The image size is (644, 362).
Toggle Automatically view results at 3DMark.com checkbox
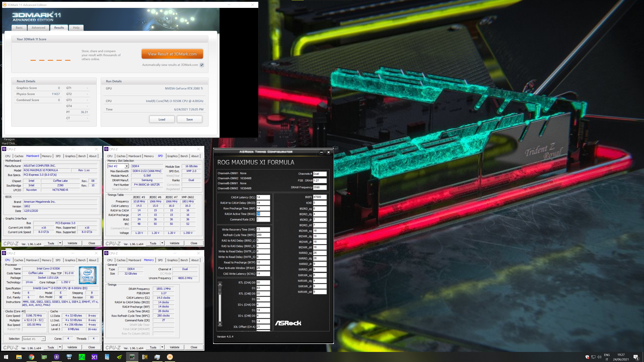pyautogui.click(x=202, y=65)
